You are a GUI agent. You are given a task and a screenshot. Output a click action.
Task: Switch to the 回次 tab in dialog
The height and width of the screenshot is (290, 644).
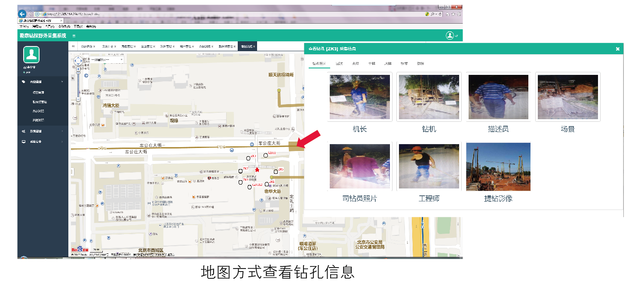pos(339,63)
